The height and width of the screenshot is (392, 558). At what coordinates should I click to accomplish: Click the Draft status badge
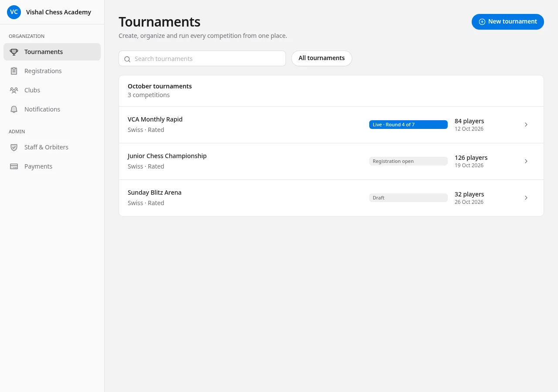tap(408, 198)
